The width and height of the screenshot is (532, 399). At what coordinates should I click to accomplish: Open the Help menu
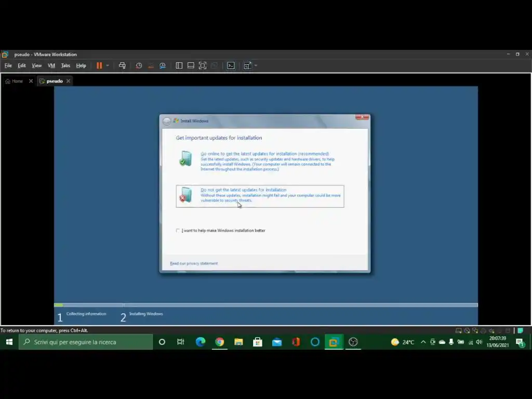[81, 65]
